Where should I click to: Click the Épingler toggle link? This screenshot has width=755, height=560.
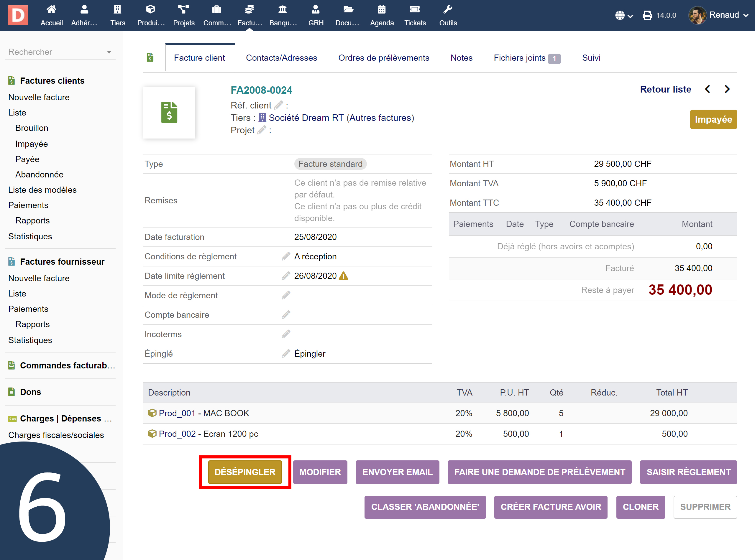tap(309, 354)
